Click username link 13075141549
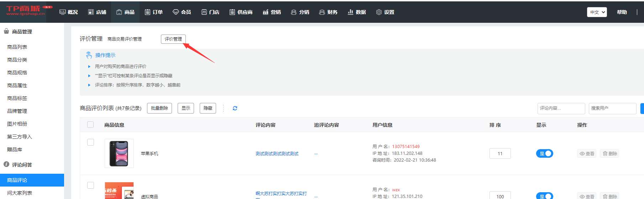 [405, 146]
